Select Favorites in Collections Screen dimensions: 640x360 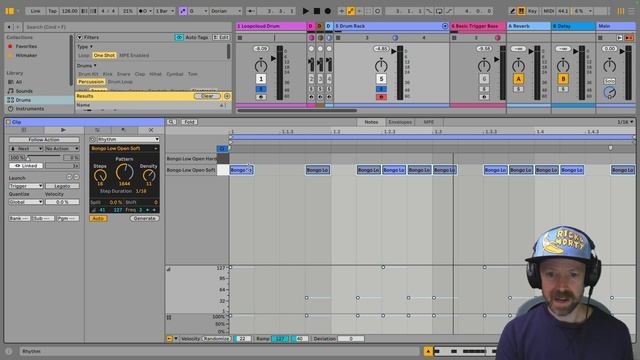pyautogui.click(x=26, y=46)
